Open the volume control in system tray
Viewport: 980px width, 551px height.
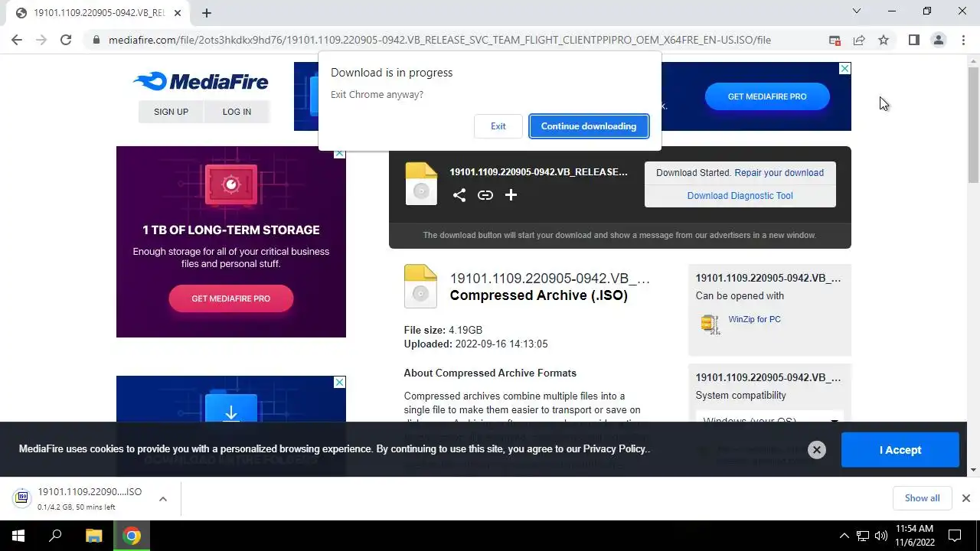[x=881, y=536]
